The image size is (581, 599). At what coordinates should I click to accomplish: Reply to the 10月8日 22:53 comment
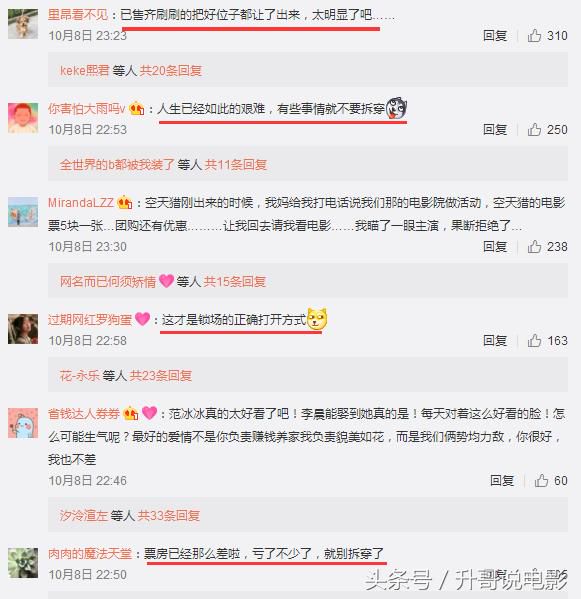pyautogui.click(x=495, y=130)
